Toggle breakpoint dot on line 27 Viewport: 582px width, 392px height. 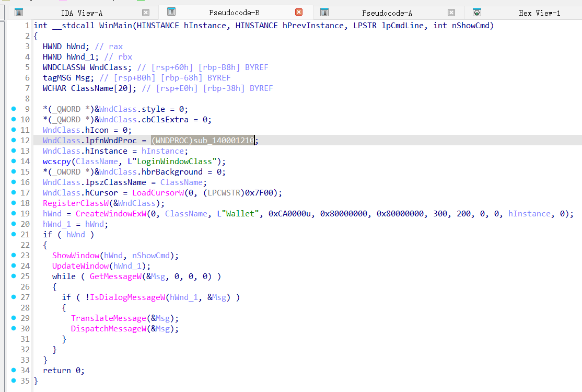click(x=14, y=297)
